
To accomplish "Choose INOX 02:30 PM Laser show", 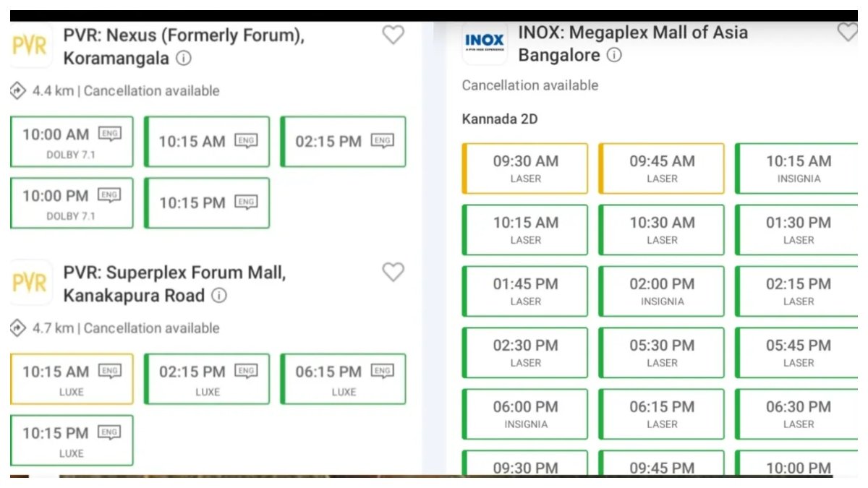I will (525, 353).
